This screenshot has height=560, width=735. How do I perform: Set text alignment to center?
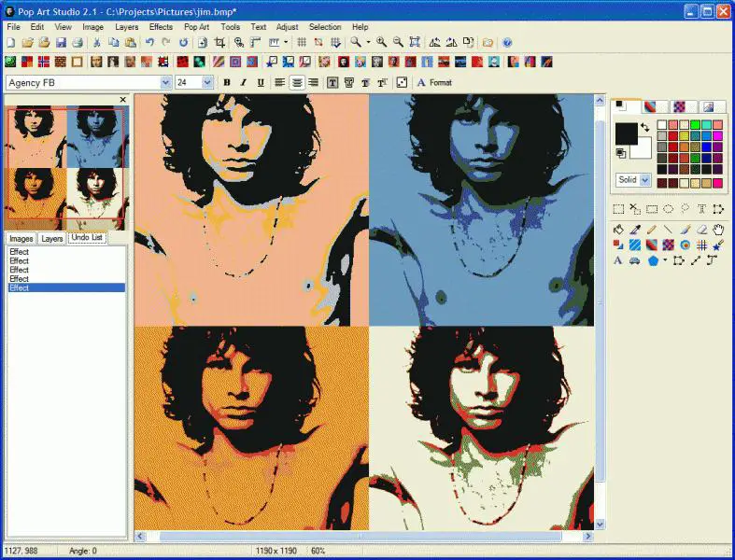(297, 82)
